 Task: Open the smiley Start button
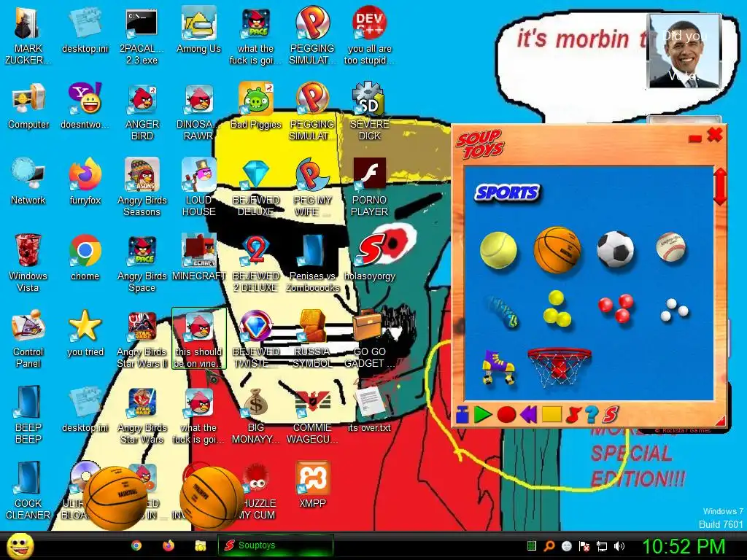20,545
